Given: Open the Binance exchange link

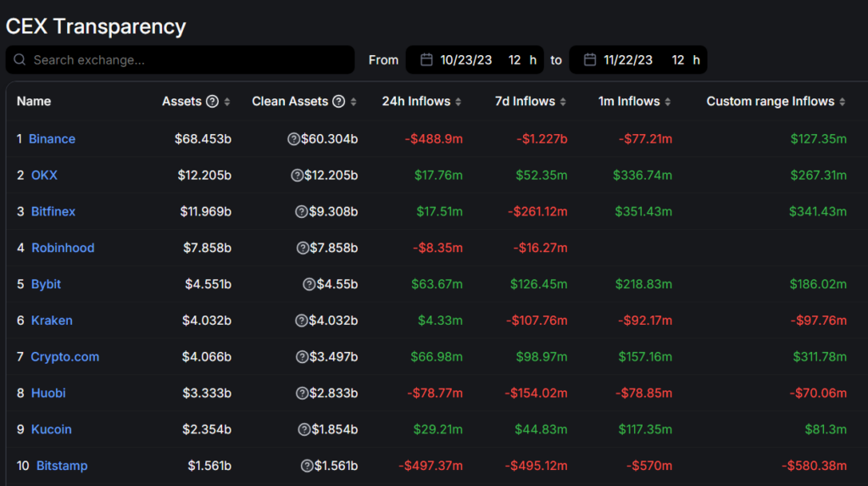Looking at the screenshot, I should point(52,139).
